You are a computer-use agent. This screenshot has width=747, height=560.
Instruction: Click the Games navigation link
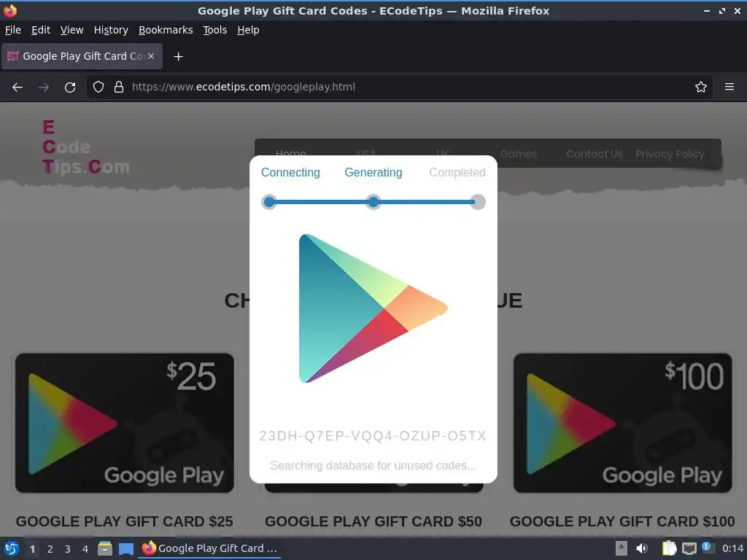click(519, 154)
